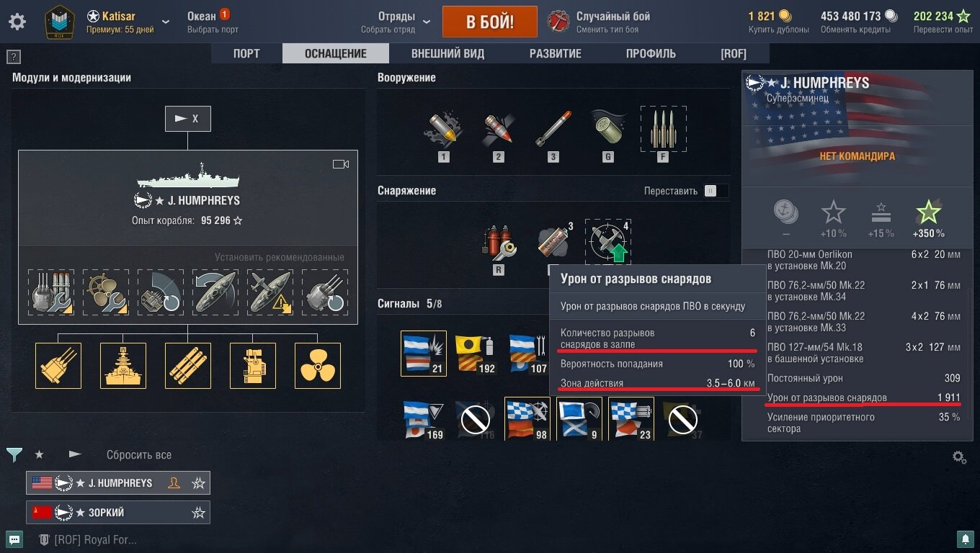Select the HE shell ammunition icon
Viewport: 980px width, 553px height.
click(x=444, y=130)
